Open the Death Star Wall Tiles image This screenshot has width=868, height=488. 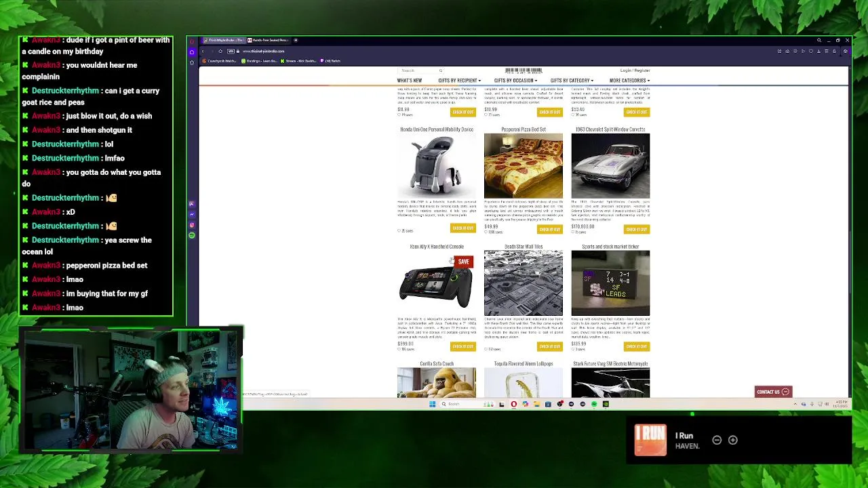click(524, 283)
